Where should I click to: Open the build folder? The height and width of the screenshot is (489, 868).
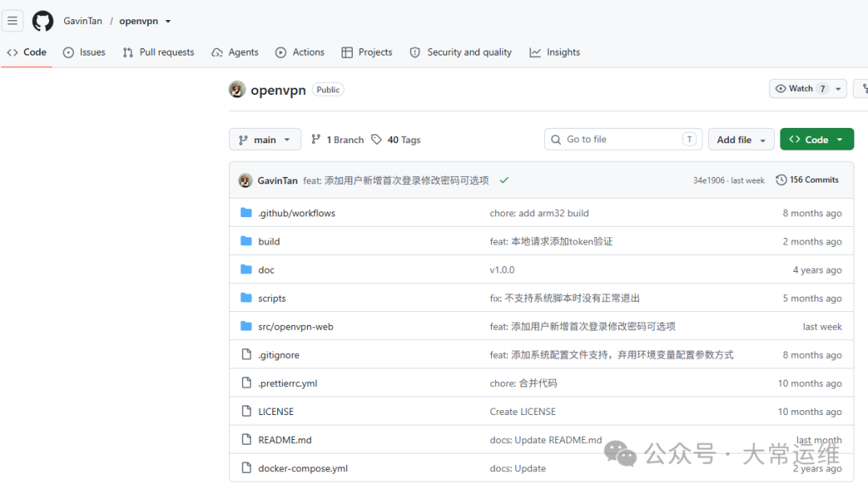[269, 241]
